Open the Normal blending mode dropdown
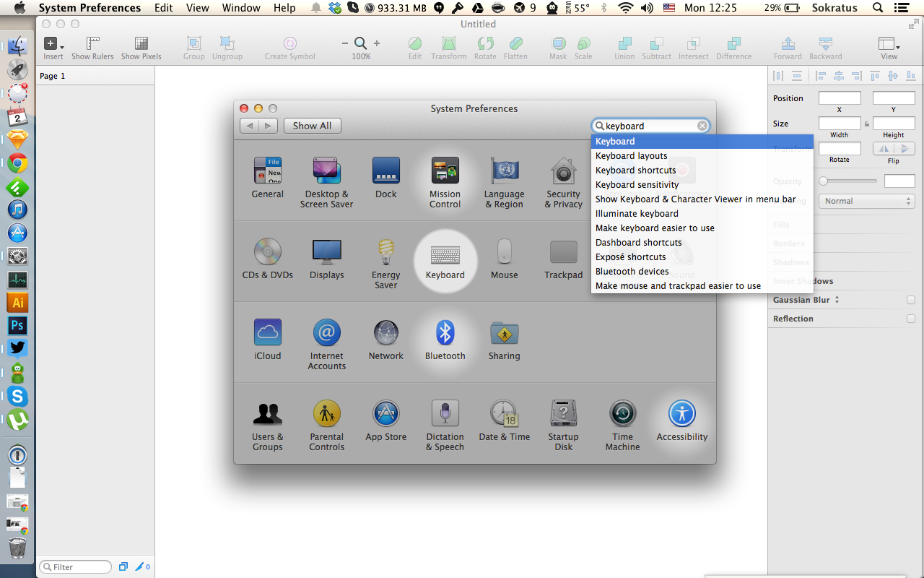The height and width of the screenshot is (578, 924). (x=867, y=201)
